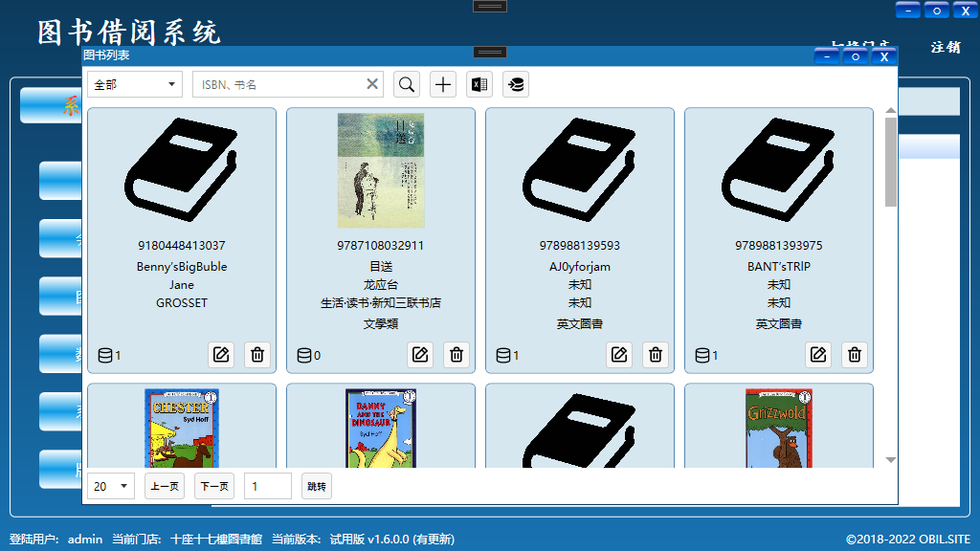Image resolution: width=980 pixels, height=551 pixels.
Task: Export book list to Excel
Action: [479, 84]
